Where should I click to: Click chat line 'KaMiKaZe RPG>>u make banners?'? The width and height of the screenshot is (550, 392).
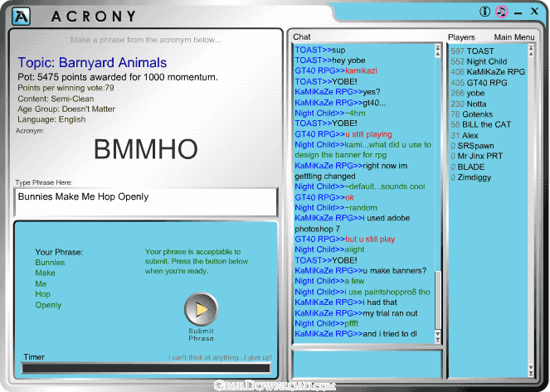(361, 271)
